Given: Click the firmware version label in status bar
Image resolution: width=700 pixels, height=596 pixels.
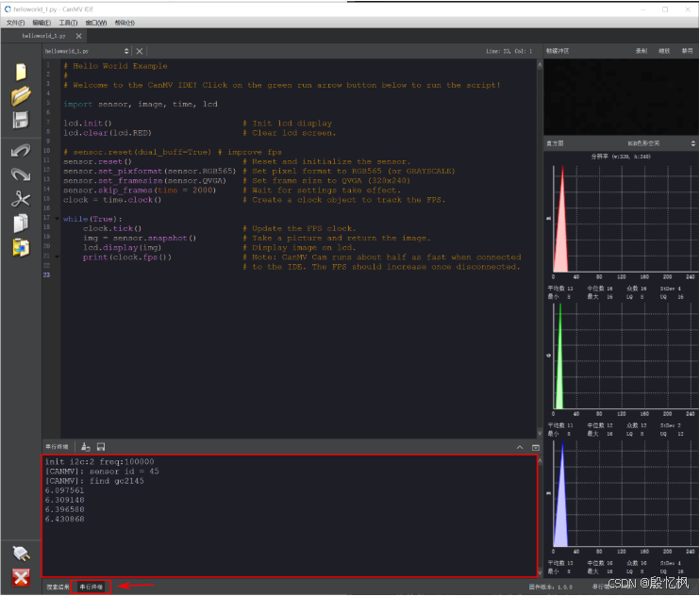Looking at the screenshot, I should click(550, 587).
